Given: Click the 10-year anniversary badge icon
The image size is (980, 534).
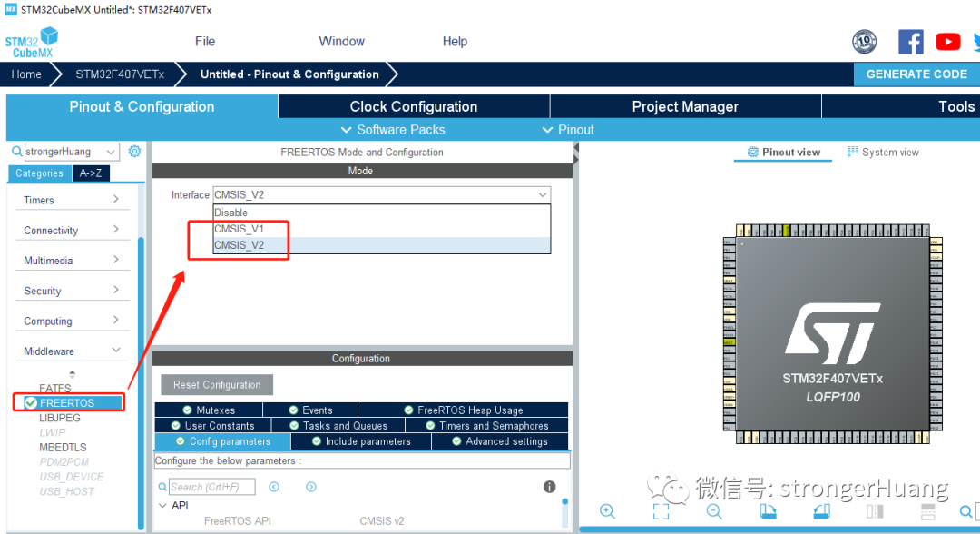Looking at the screenshot, I should [865, 42].
